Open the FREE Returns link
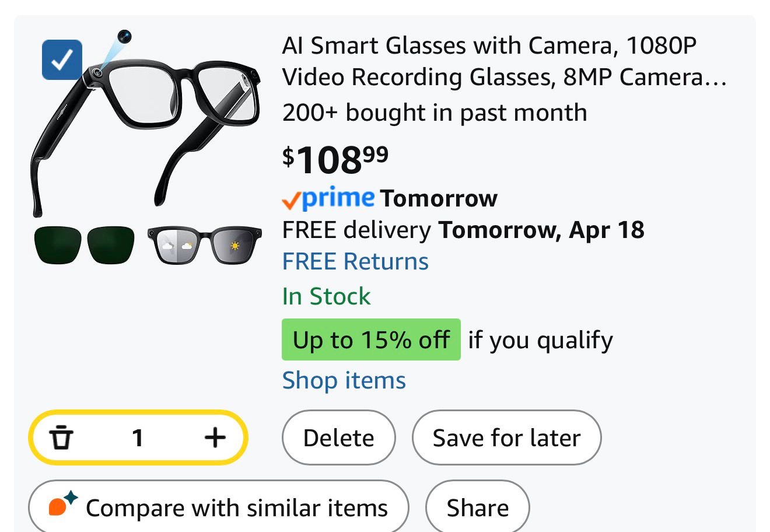 [x=355, y=262]
